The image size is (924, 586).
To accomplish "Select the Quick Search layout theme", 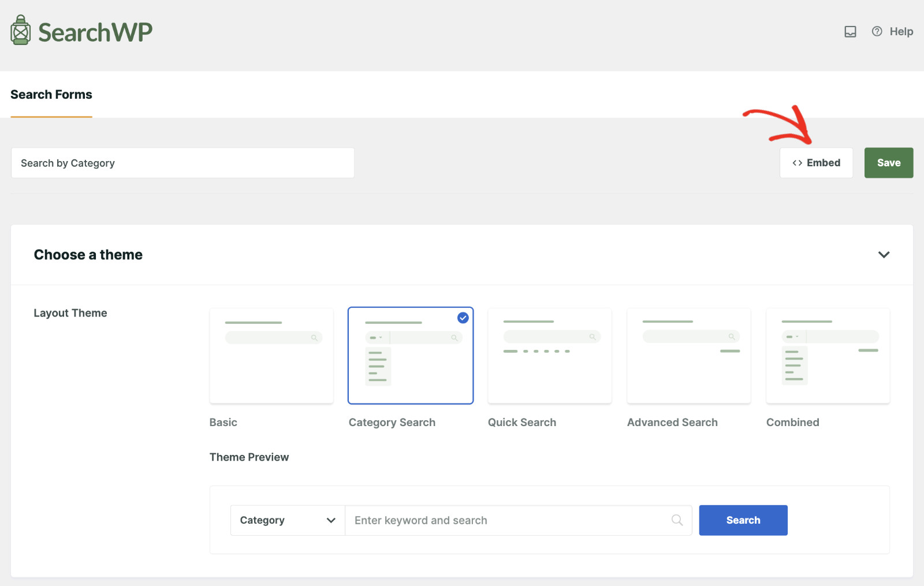I will (x=549, y=356).
